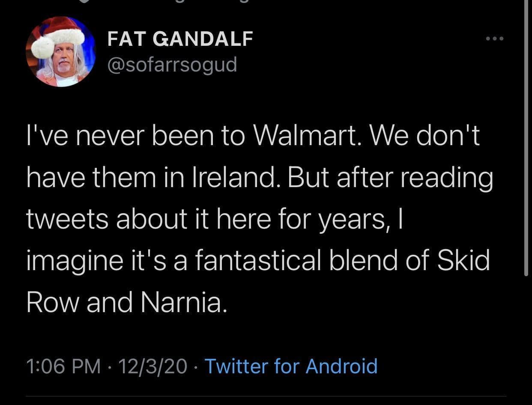This screenshot has height=405, width=532.
Task: Click the 1:06 PM timestamp
Action: pyautogui.click(x=64, y=366)
